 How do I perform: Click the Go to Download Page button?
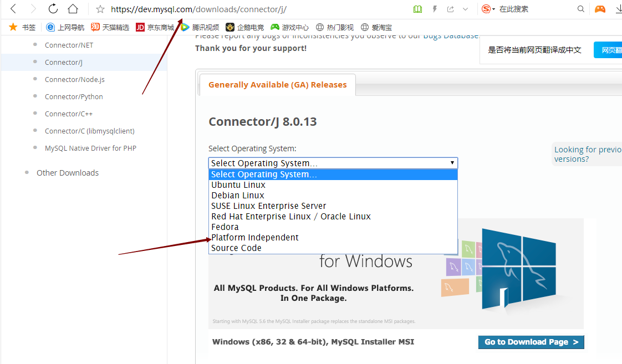pos(531,342)
